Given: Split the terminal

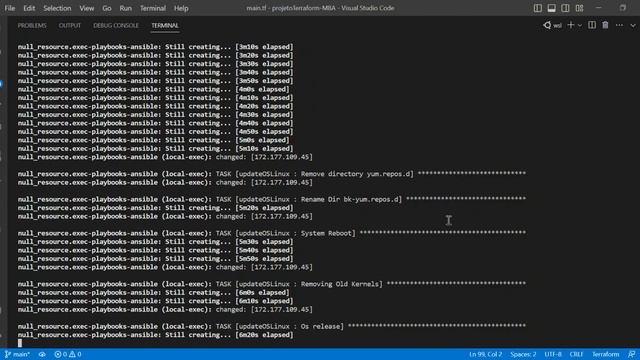Looking at the screenshot, I should 592,25.
